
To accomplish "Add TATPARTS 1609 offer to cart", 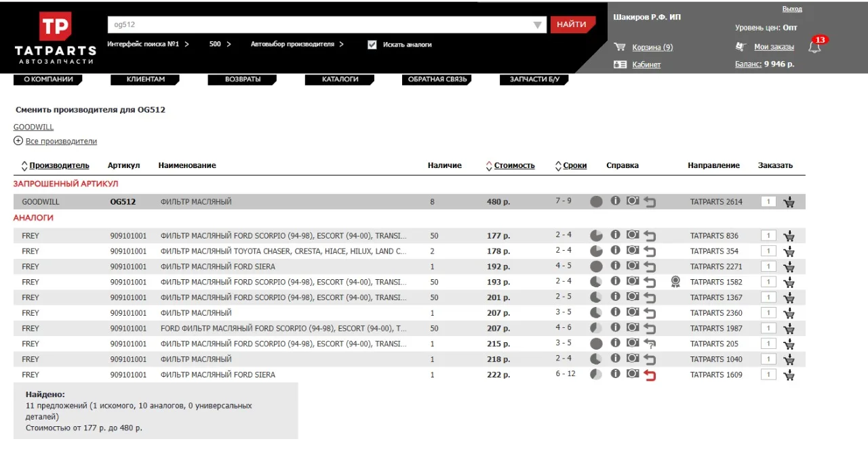I will click(789, 375).
